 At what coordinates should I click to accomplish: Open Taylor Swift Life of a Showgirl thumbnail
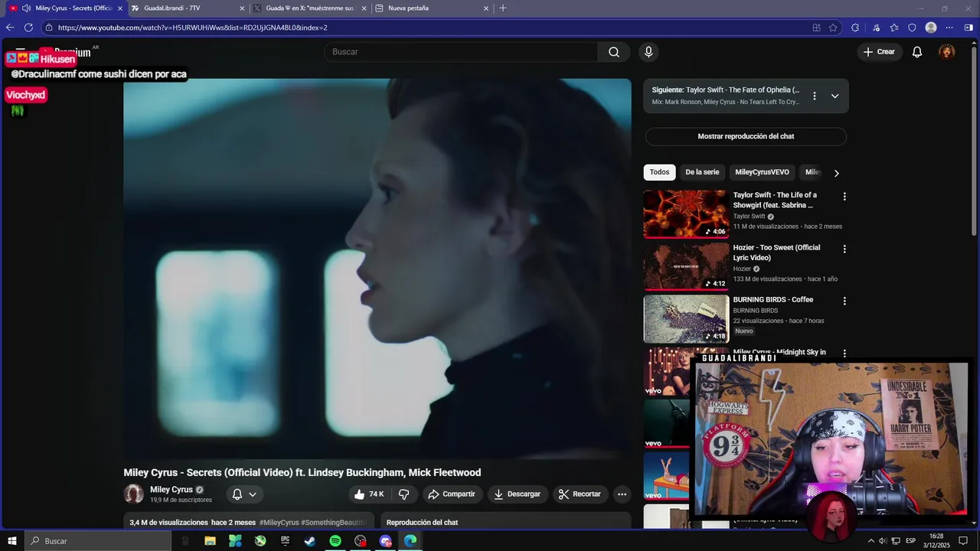pyautogui.click(x=686, y=214)
